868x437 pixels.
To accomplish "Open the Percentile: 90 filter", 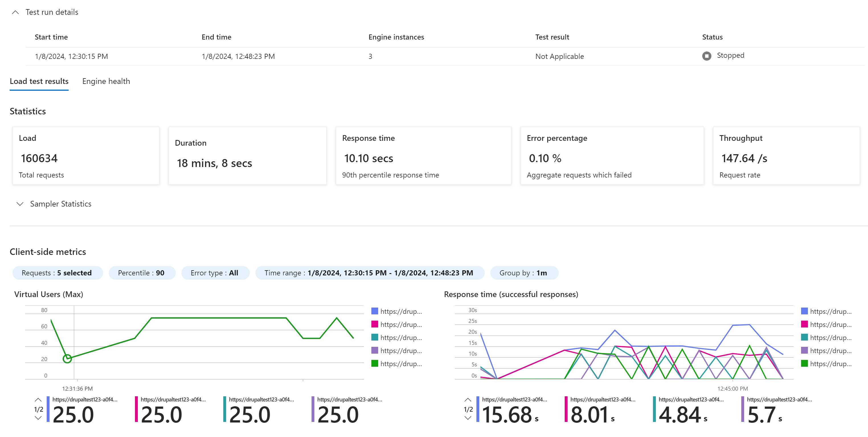I will [142, 273].
